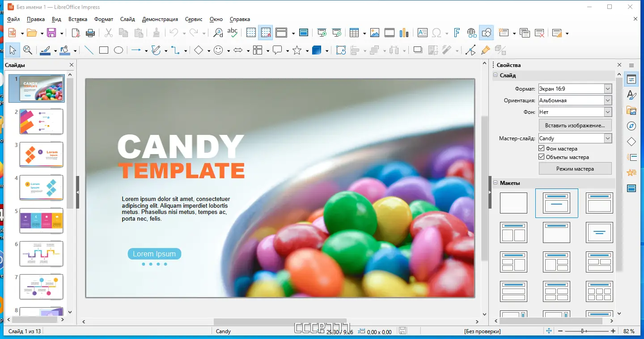Select slide 3 thumbnail in Slides panel
This screenshot has height=339, width=644.
coord(41,155)
